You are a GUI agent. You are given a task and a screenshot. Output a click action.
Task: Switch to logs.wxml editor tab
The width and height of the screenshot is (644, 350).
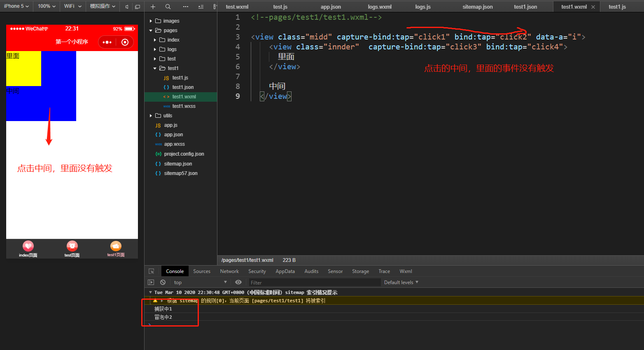coord(380,7)
